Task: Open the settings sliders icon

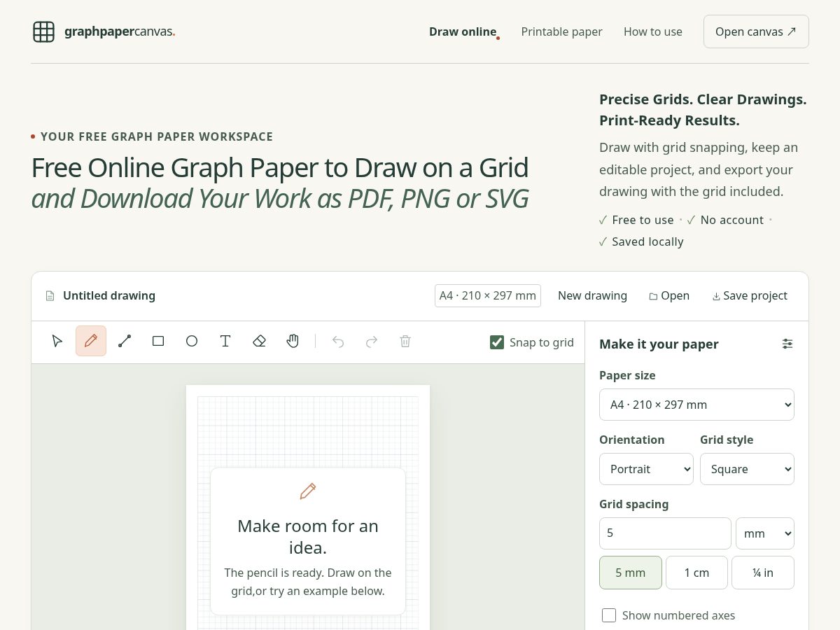Action: [787, 344]
